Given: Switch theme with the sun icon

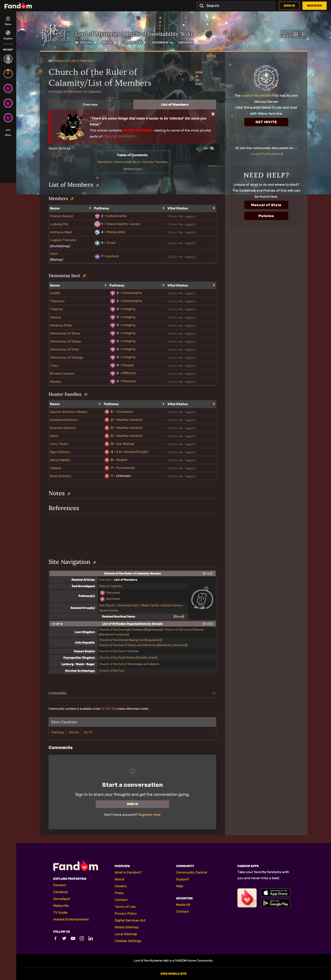Looking at the screenshot, I should 303,34.
